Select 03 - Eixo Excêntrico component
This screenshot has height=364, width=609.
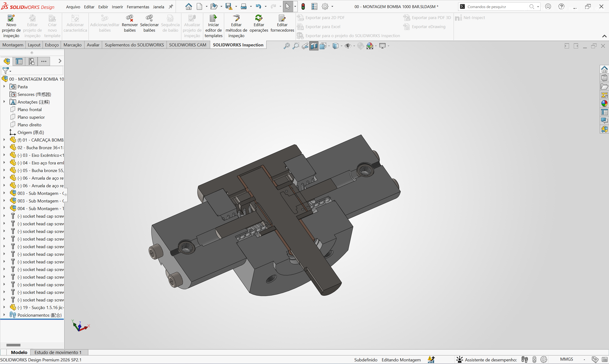coord(41,155)
